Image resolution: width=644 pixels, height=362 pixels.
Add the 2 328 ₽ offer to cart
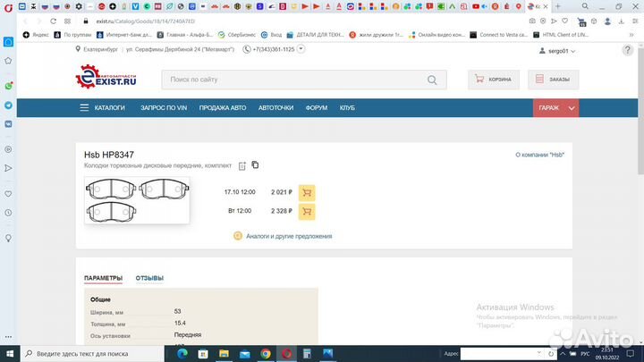[307, 211]
